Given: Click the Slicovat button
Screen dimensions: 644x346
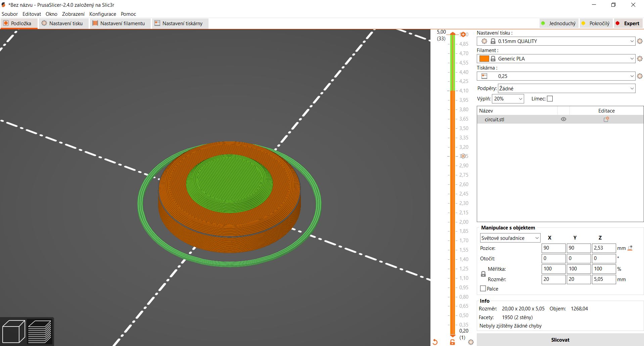Looking at the screenshot, I should 560,340.
